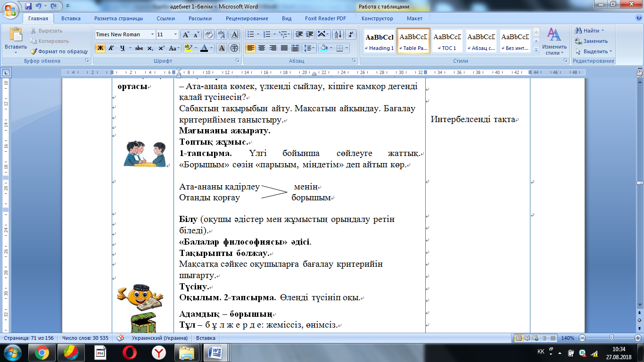Open the borders dropdown
Screen dimensions: 644x362
347,48
